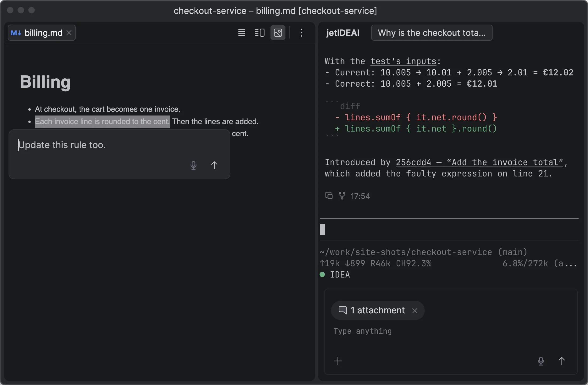Click the macOS minimize window button
Image resolution: width=588 pixels, height=385 pixels.
(21, 10)
